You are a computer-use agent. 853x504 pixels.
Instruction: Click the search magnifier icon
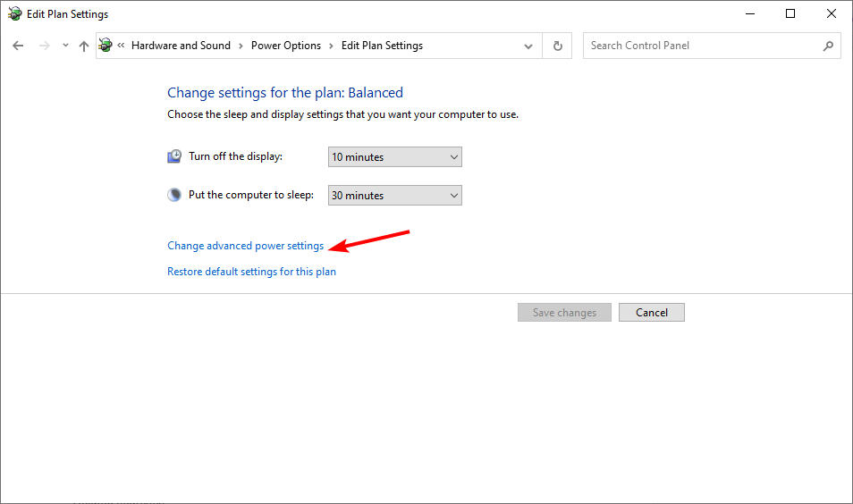coord(828,46)
